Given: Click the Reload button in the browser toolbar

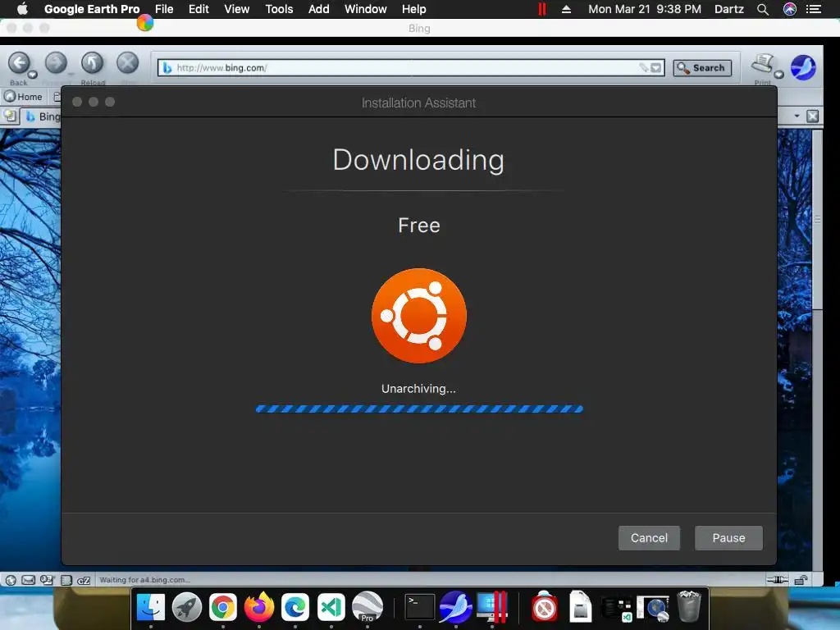Looking at the screenshot, I should [92, 63].
